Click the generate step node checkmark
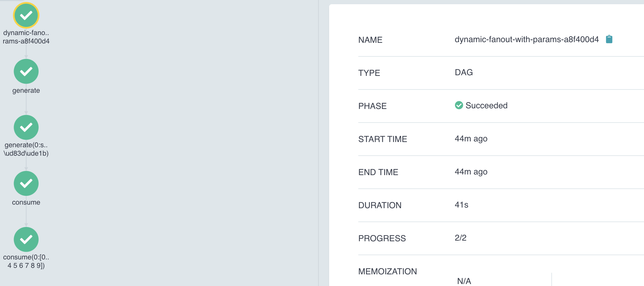 [x=26, y=71]
